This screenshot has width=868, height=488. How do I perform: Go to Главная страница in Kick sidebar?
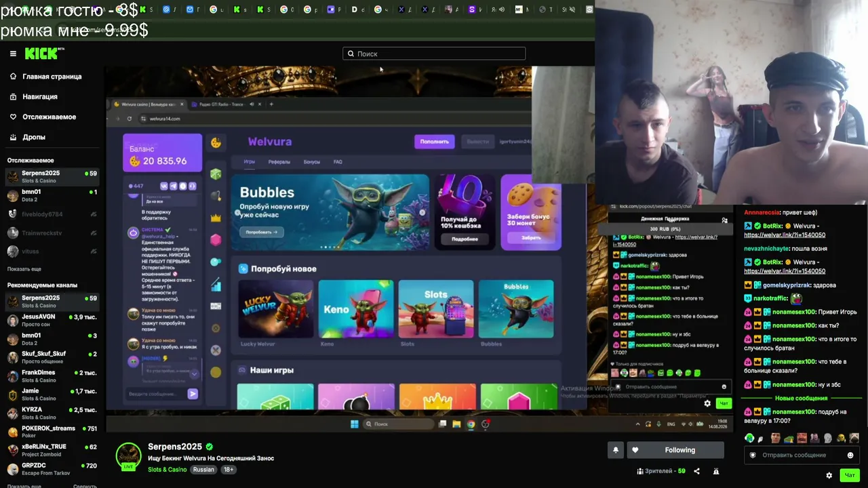(x=52, y=77)
